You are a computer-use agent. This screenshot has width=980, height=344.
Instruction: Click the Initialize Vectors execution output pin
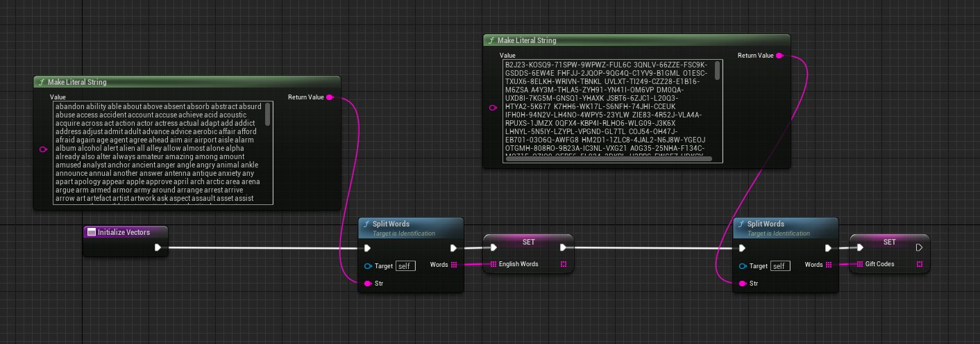[158, 247]
